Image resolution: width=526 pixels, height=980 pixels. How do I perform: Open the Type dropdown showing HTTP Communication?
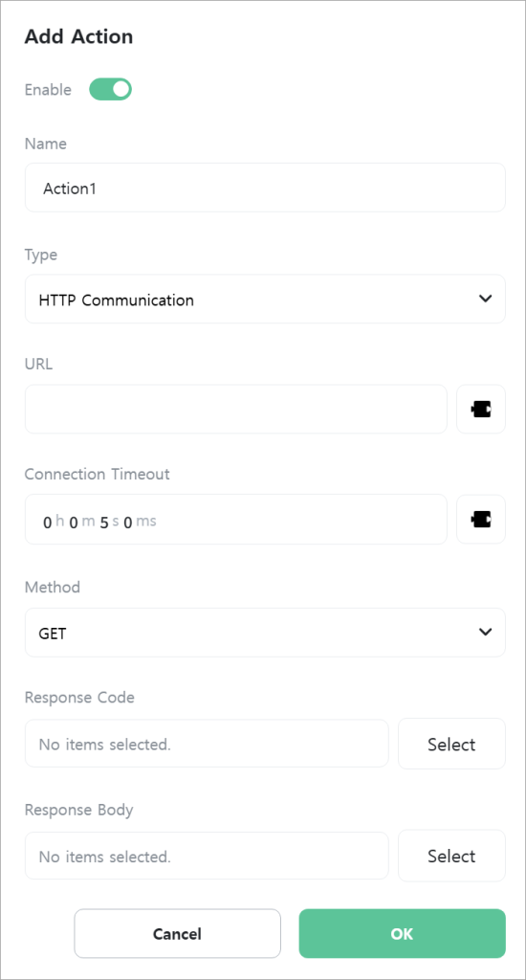(265, 300)
